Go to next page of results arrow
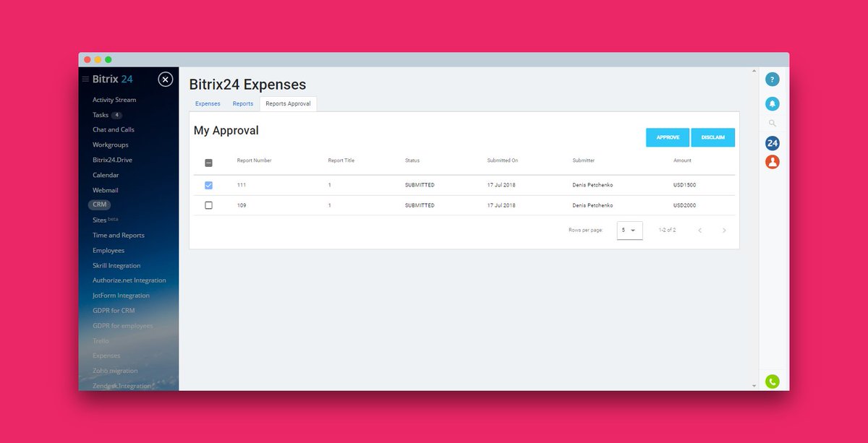 (x=724, y=231)
